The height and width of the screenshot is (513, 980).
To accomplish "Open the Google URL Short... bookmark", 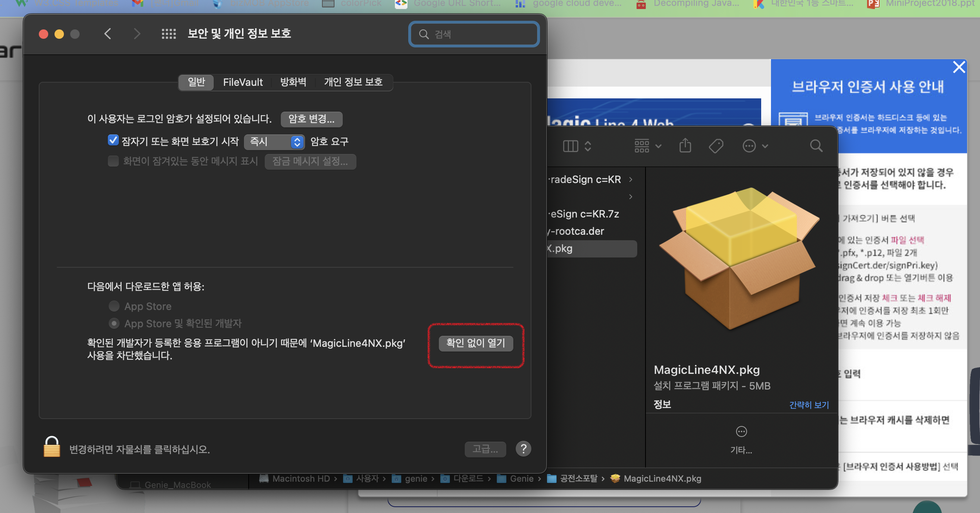I will [x=447, y=4].
